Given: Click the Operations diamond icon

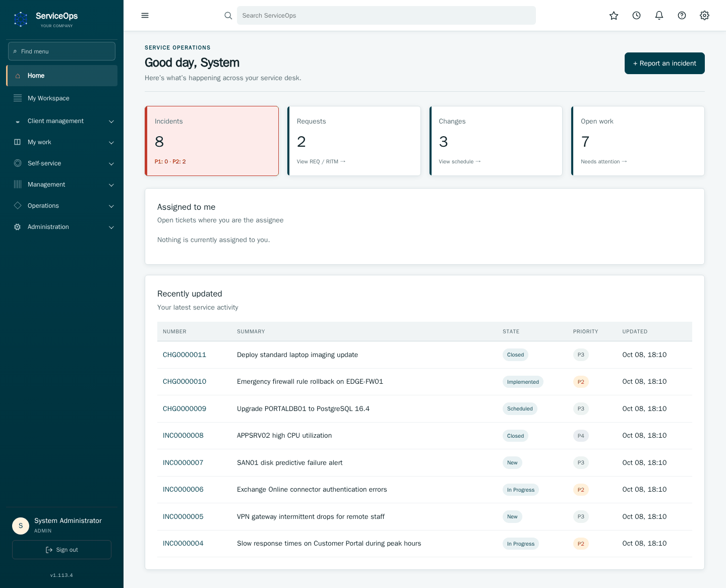Looking at the screenshot, I should pos(18,206).
